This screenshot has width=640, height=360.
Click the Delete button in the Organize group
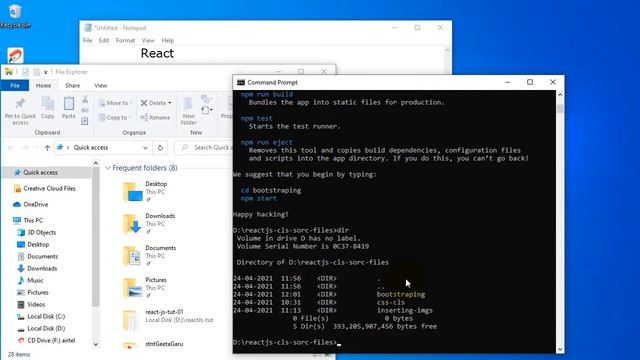156,103
